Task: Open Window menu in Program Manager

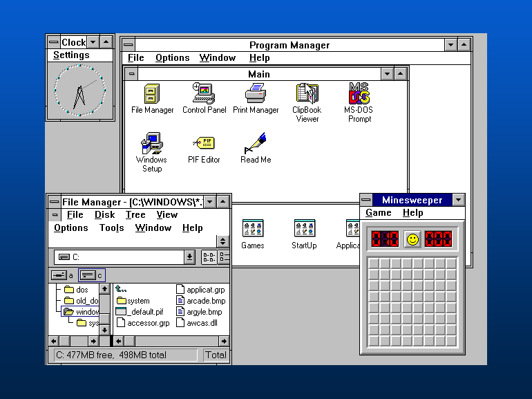Action: (x=218, y=57)
